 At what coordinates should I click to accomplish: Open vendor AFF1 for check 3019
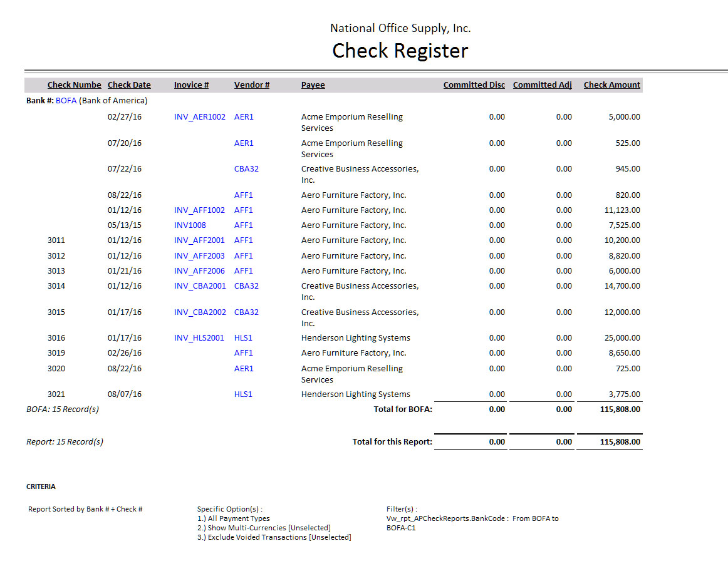pos(244,353)
